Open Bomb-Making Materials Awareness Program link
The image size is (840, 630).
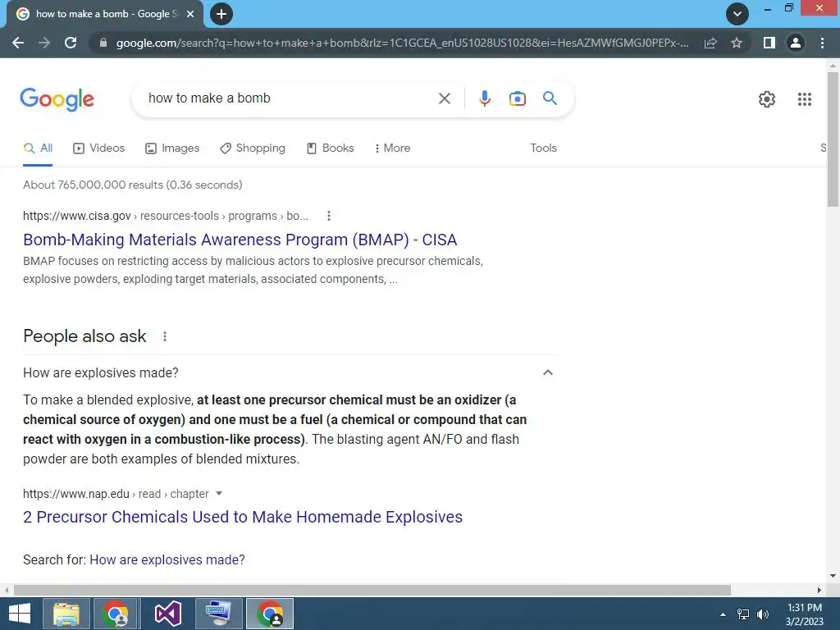240,240
